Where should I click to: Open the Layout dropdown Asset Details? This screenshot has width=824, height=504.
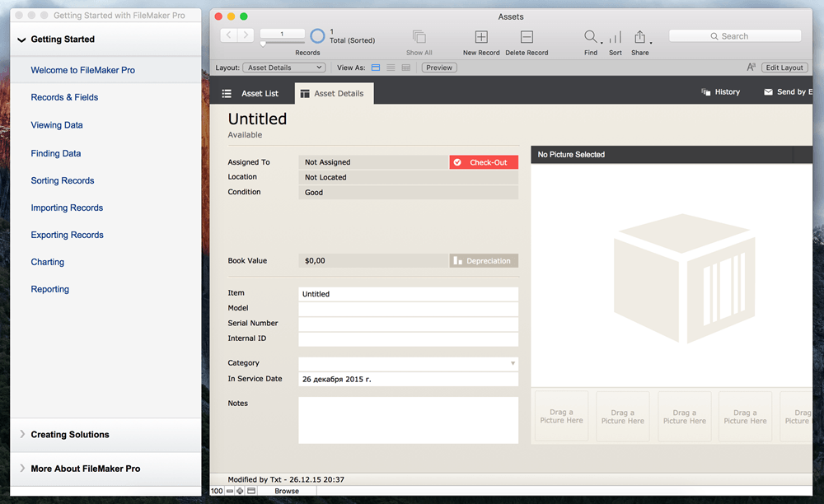(x=283, y=68)
